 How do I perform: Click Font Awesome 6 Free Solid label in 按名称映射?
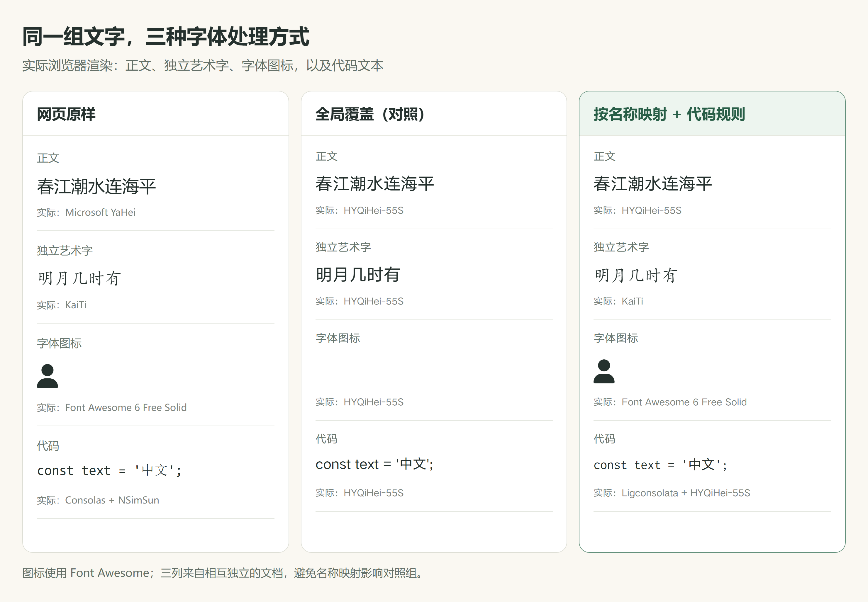670,402
